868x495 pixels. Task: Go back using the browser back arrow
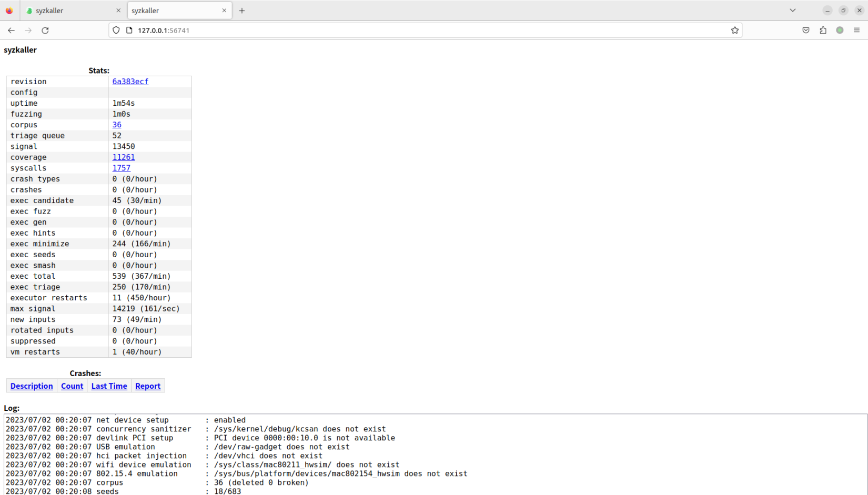pyautogui.click(x=11, y=31)
